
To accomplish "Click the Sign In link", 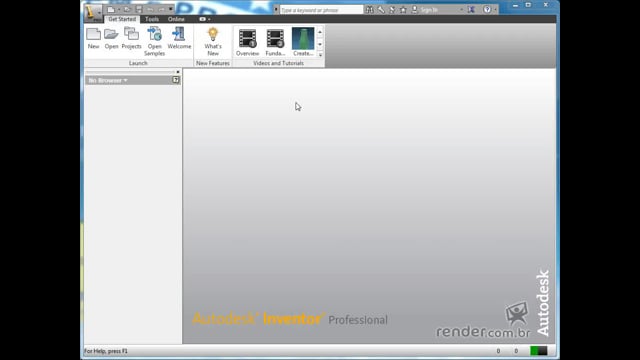I will pos(429,10).
